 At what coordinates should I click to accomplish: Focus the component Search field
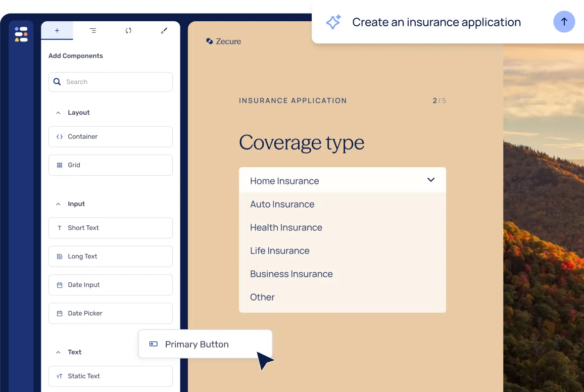point(111,82)
